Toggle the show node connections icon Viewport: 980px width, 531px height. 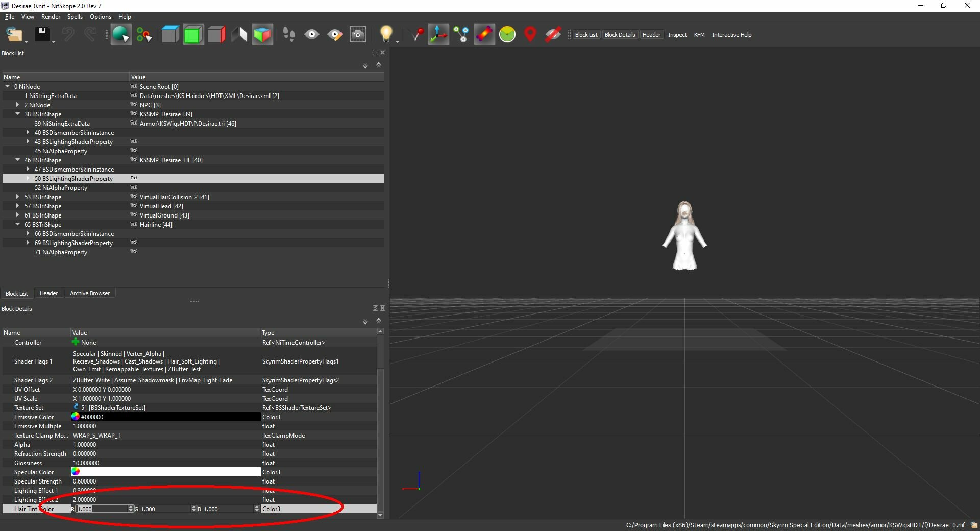coord(461,35)
